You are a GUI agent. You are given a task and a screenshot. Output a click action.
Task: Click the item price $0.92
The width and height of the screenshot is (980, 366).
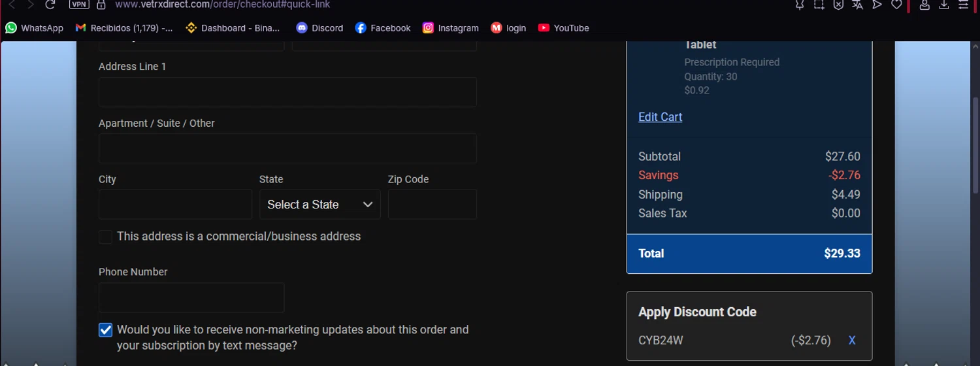(x=696, y=90)
